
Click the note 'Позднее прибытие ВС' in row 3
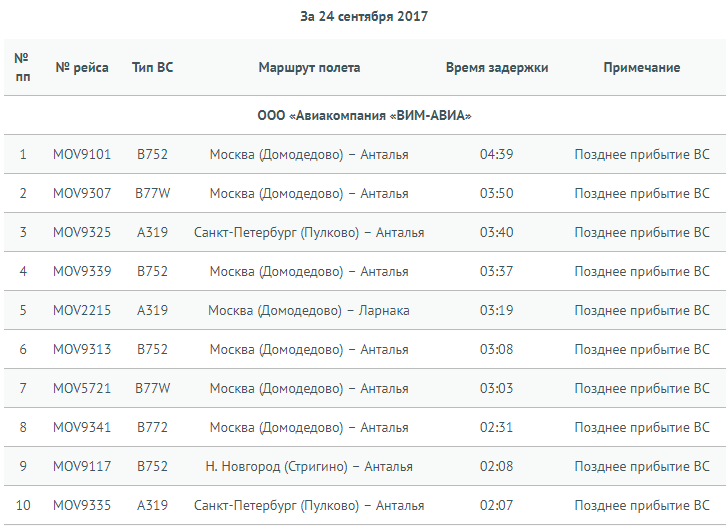tap(642, 232)
